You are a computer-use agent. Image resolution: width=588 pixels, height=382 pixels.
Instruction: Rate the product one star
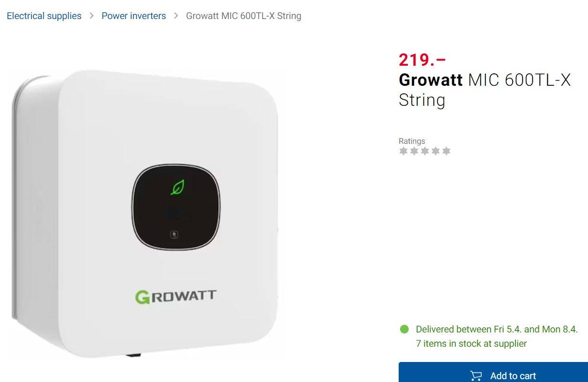coord(403,151)
